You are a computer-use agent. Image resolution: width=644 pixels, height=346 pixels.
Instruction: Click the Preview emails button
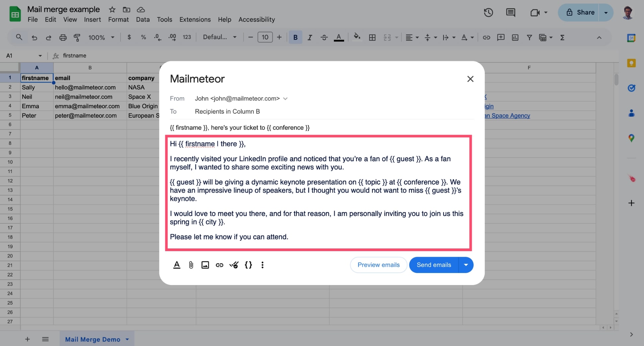[379, 265]
